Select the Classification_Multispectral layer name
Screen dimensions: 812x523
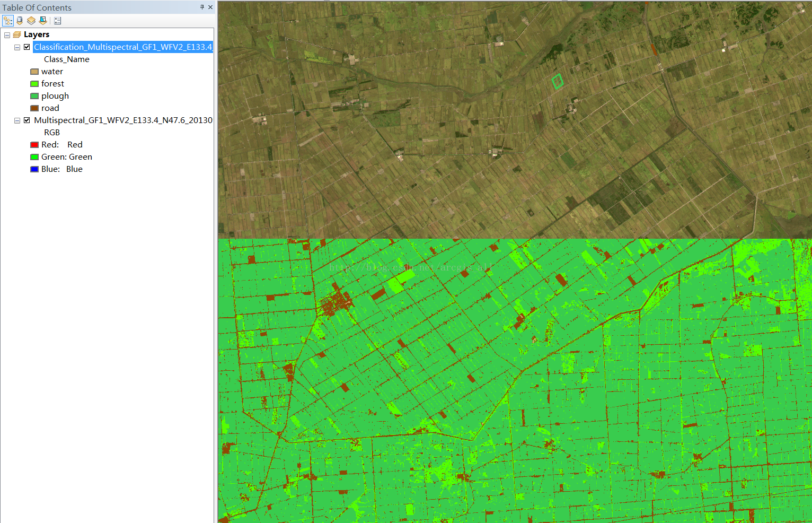122,47
